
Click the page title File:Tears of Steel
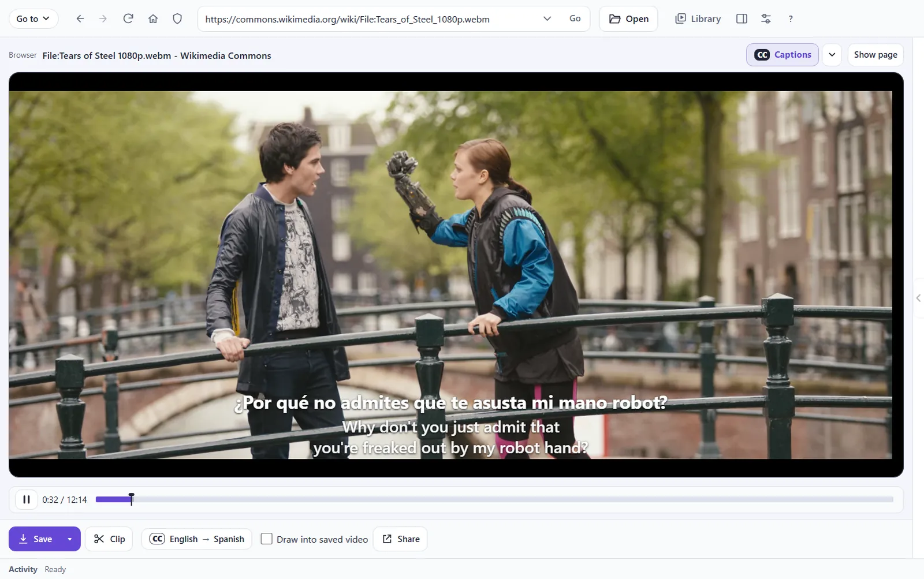[157, 55]
